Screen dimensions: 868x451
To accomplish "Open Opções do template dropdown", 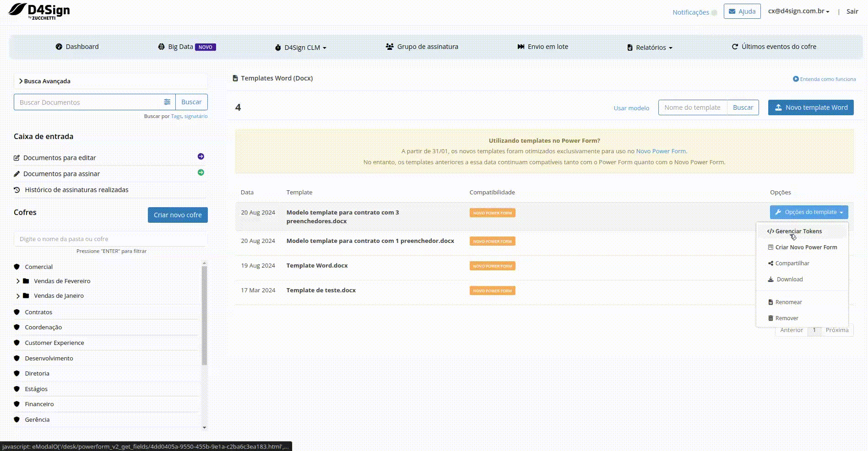I will tap(809, 212).
